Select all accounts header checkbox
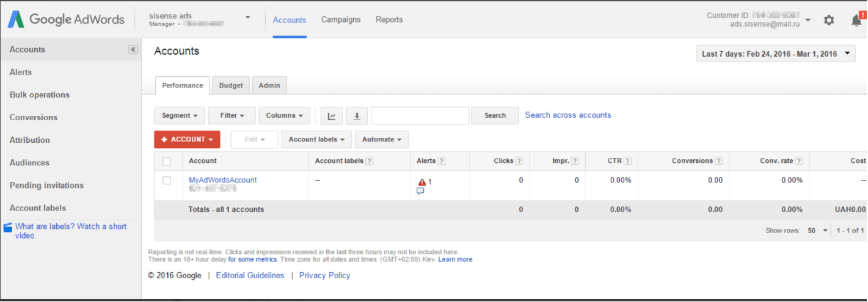This screenshot has width=868, height=302. [167, 162]
